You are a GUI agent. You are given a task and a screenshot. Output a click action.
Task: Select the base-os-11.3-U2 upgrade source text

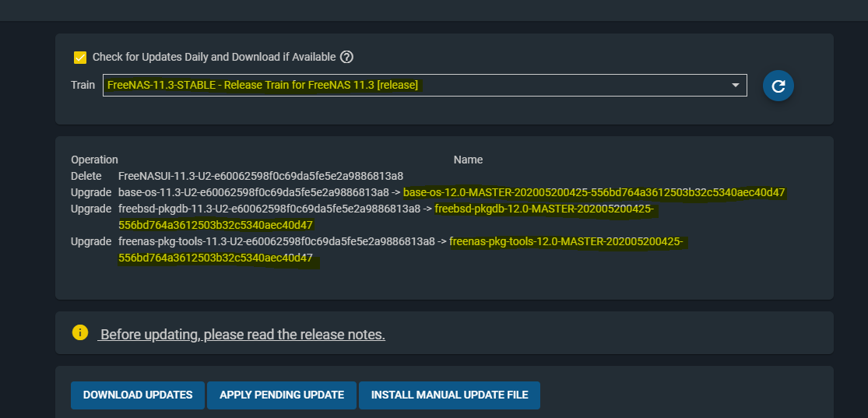coord(254,193)
